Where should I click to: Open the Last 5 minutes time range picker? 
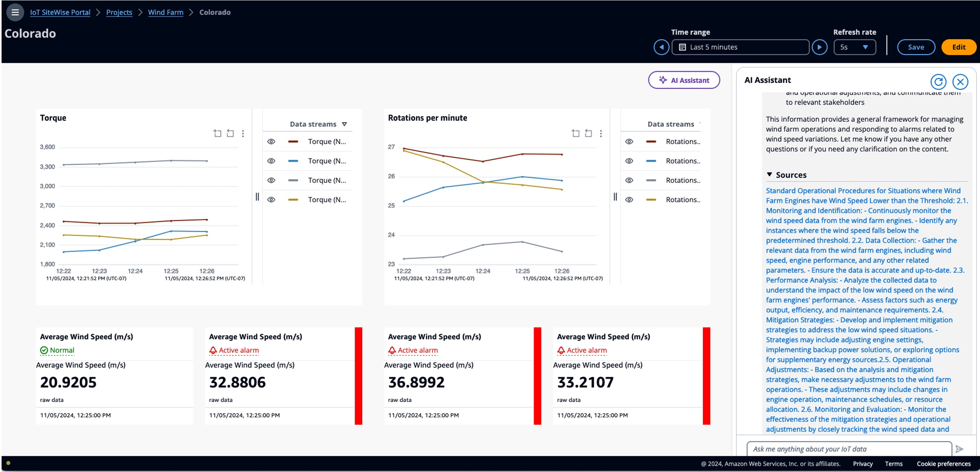(x=740, y=47)
